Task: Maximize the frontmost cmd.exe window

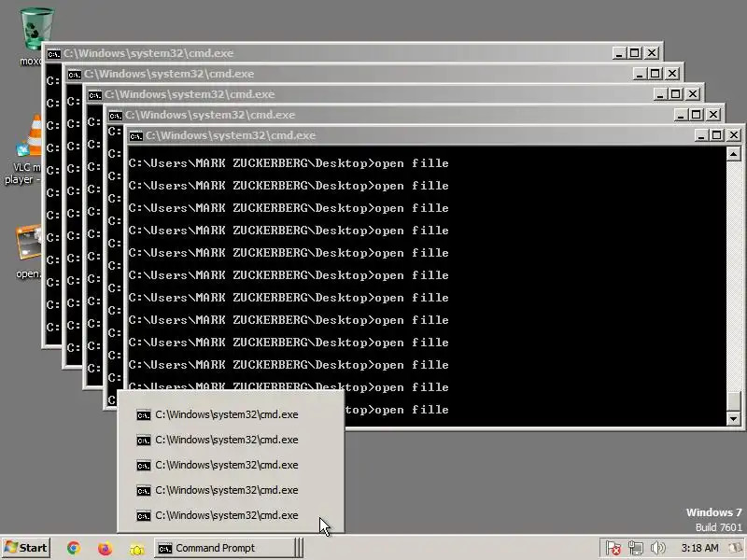Action: click(x=717, y=135)
